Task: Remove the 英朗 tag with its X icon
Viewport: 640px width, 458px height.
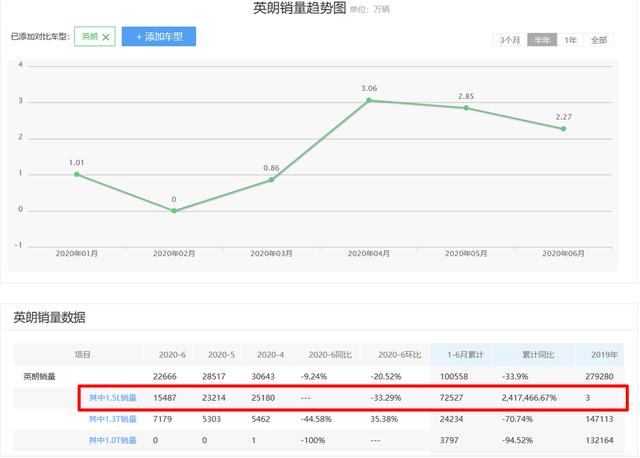Action: [106, 37]
